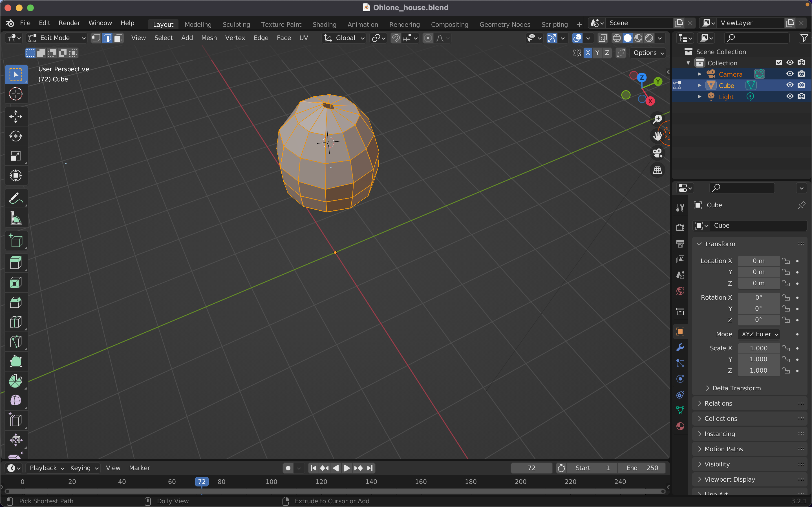812x507 pixels.
Task: Expand the Delta Transform section
Action: [x=736, y=388]
